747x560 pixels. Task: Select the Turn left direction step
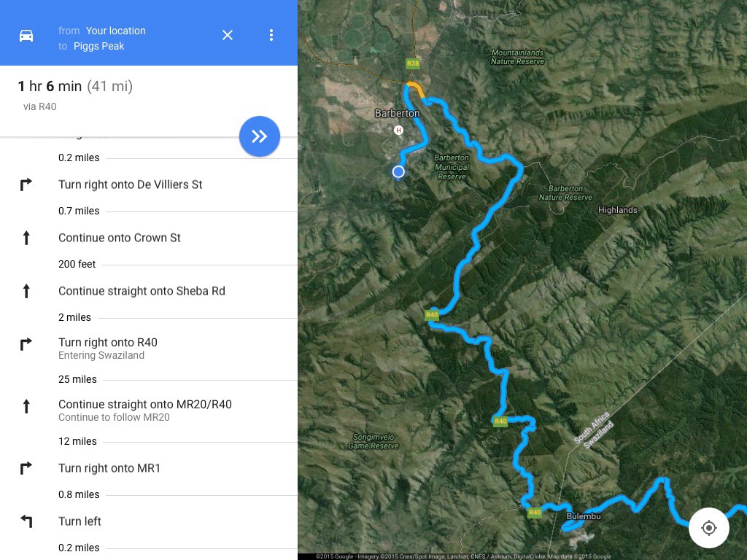pyautogui.click(x=80, y=521)
